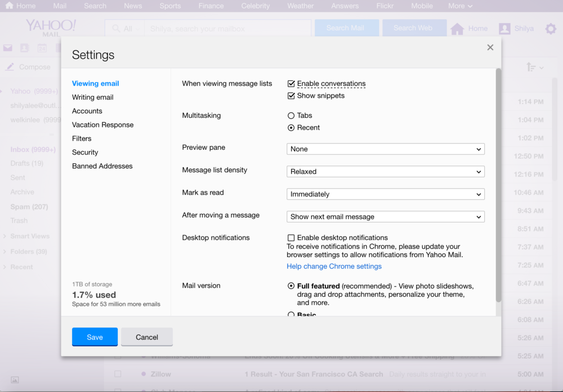Image resolution: width=563 pixels, height=392 pixels.
Task: Open the Message list density dropdown
Action: [x=386, y=172]
